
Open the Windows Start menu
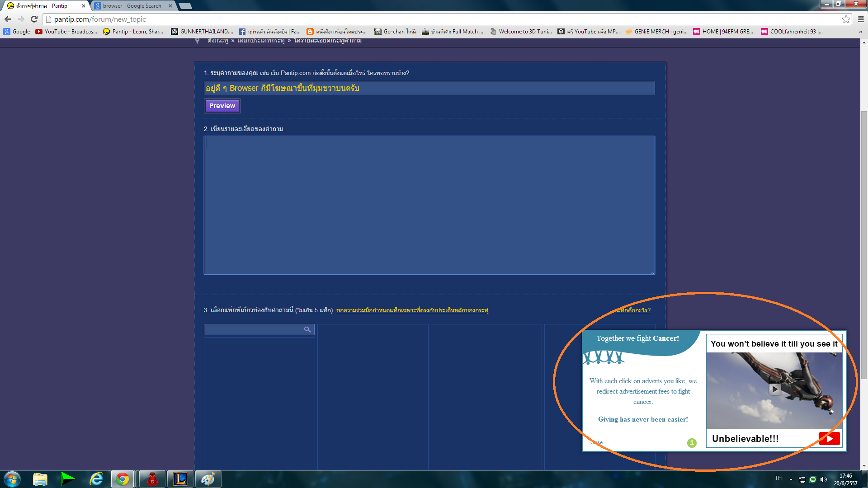click(x=12, y=479)
